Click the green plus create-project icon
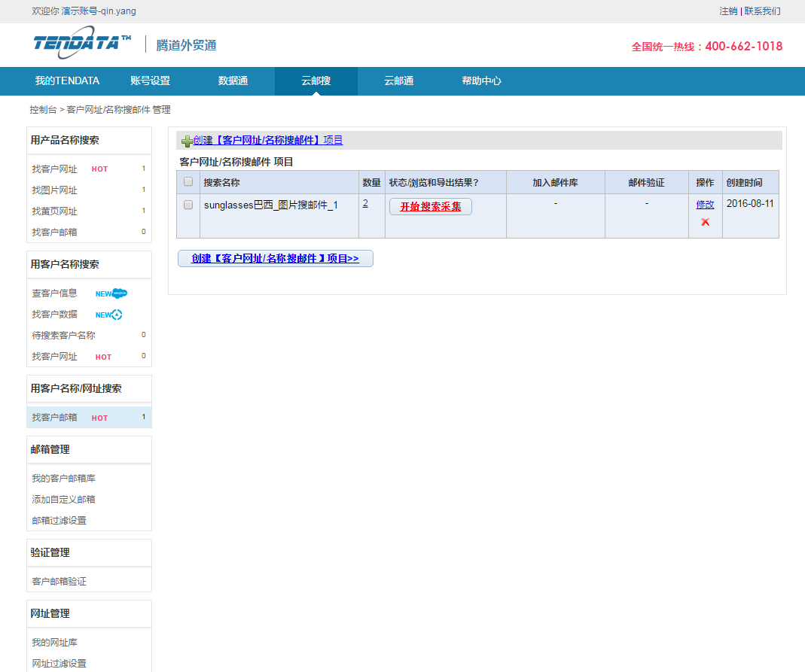This screenshot has height=672, width=805. (187, 141)
